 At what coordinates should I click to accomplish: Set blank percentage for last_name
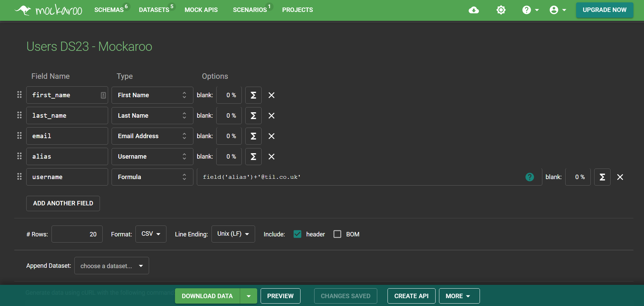tap(229, 116)
